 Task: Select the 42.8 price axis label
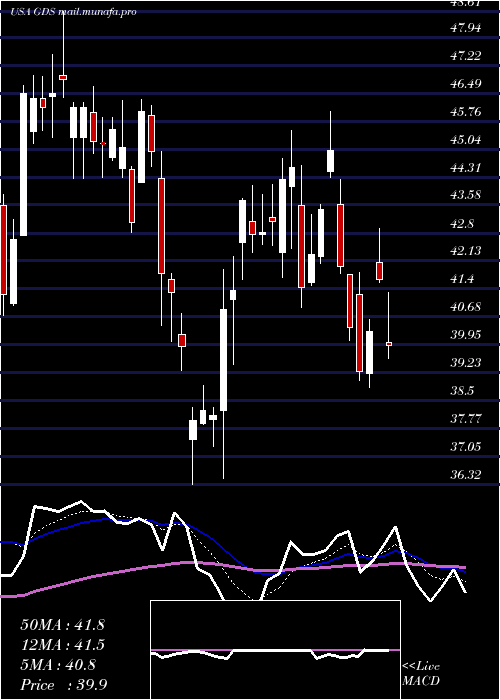pos(462,224)
